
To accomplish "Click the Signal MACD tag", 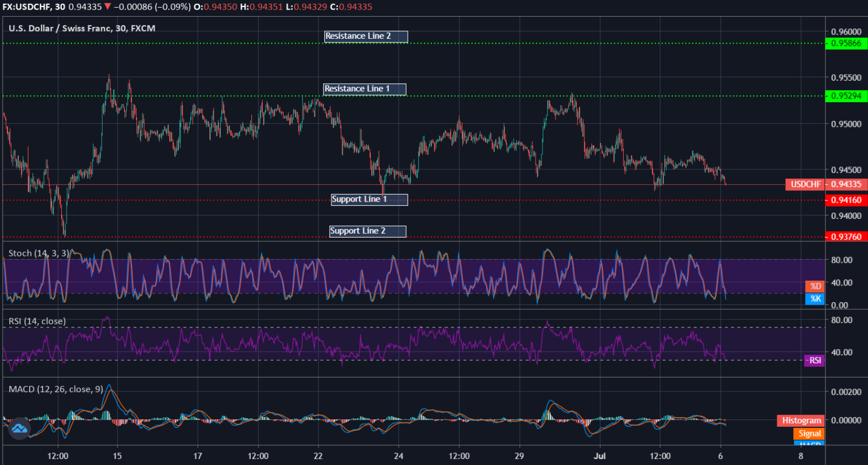I will pos(809,433).
